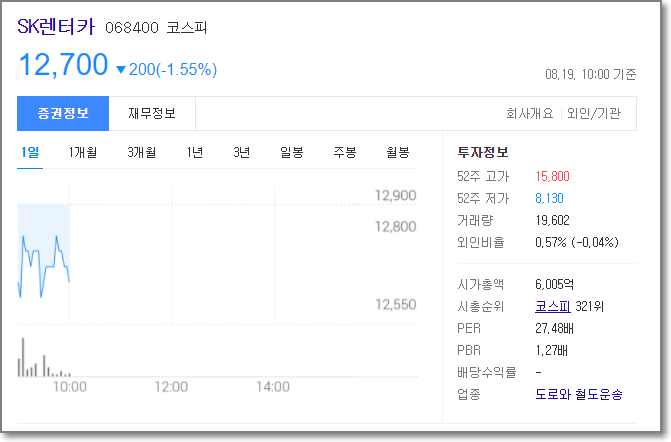Click the down-arrow price change indicator
The image size is (671, 442).
(x=121, y=70)
